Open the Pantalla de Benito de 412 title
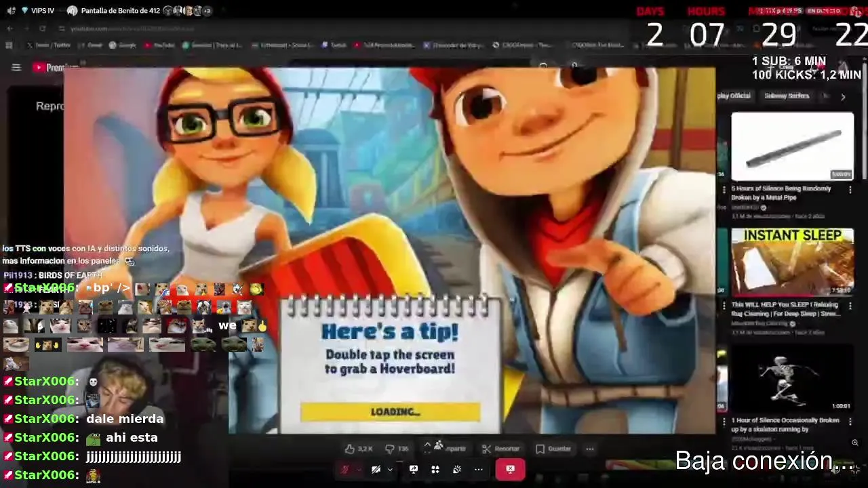This screenshot has height=488, width=868. [x=121, y=11]
